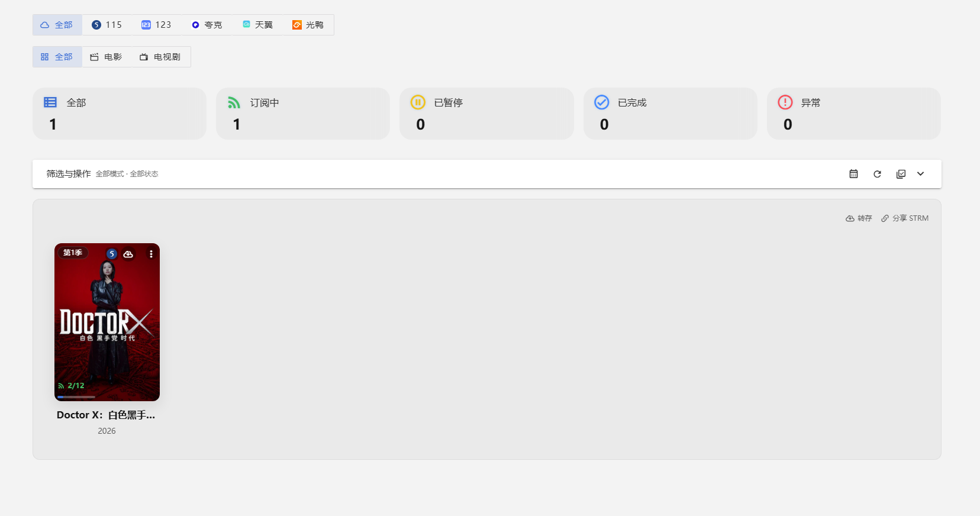Viewport: 980px width, 516px height.
Task: Select the 全部 media type tab with grid icon
Action: pos(57,57)
